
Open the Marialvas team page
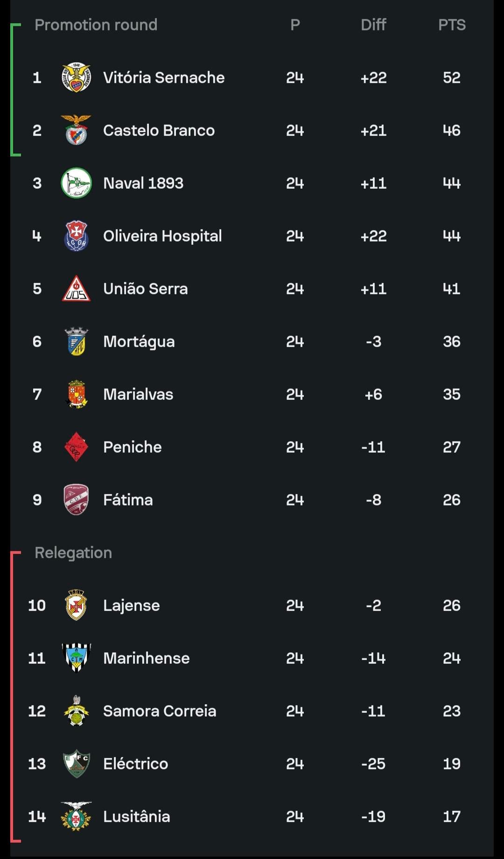138,394
